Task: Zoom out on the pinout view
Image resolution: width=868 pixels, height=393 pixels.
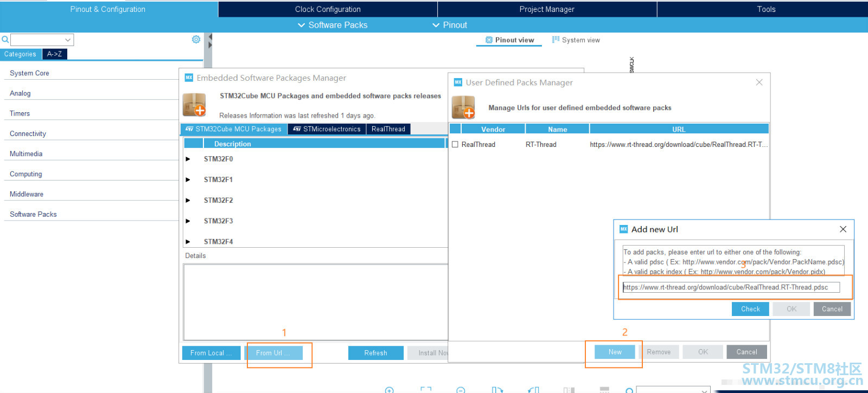Action: pyautogui.click(x=461, y=390)
